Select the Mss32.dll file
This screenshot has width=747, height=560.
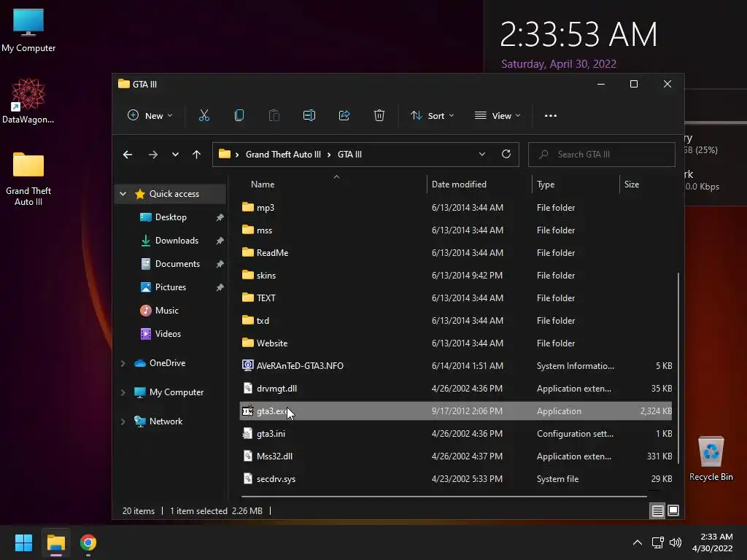click(455, 456)
